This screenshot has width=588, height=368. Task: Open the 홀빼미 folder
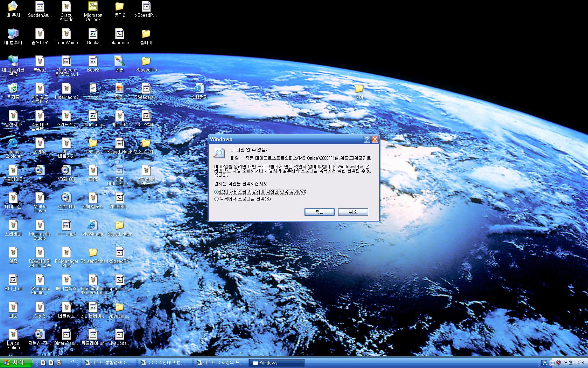click(146, 37)
